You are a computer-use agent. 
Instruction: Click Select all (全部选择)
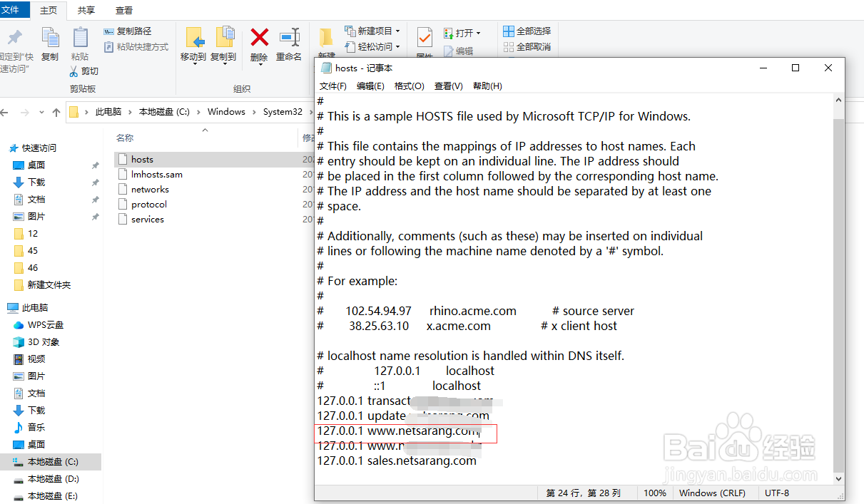point(527,31)
